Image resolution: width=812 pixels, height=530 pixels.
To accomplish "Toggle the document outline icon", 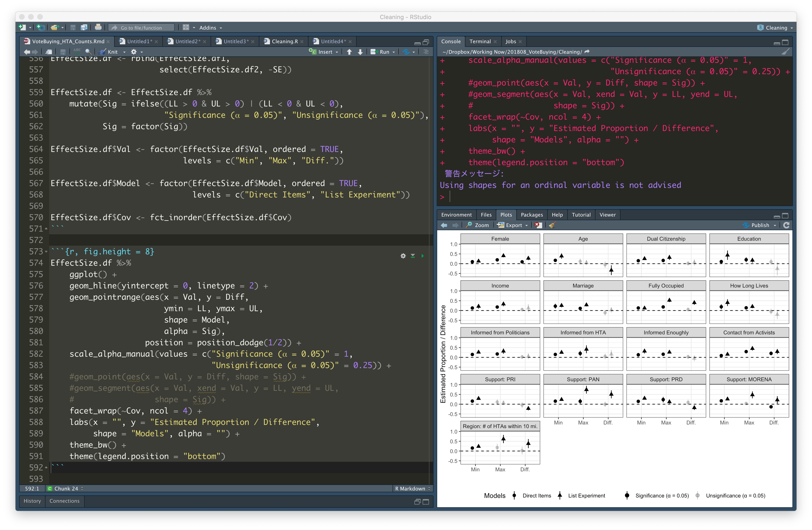I will click(426, 52).
